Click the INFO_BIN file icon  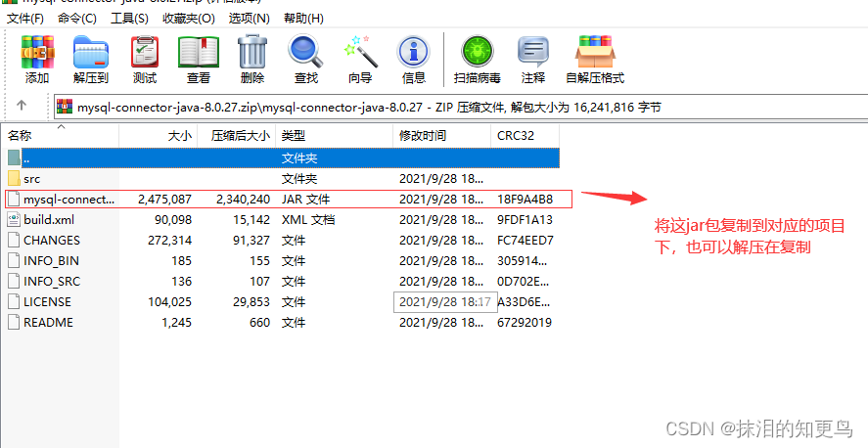click(x=15, y=260)
